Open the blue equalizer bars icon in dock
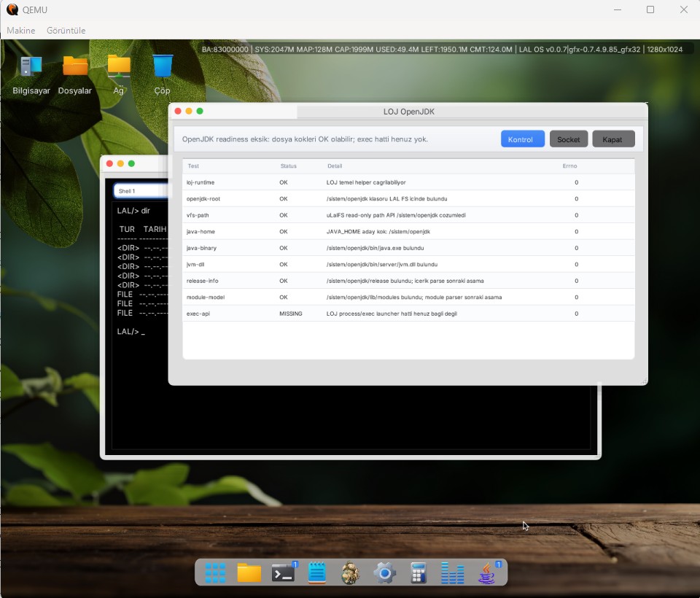Viewport: 700px width, 598px height. [452, 572]
